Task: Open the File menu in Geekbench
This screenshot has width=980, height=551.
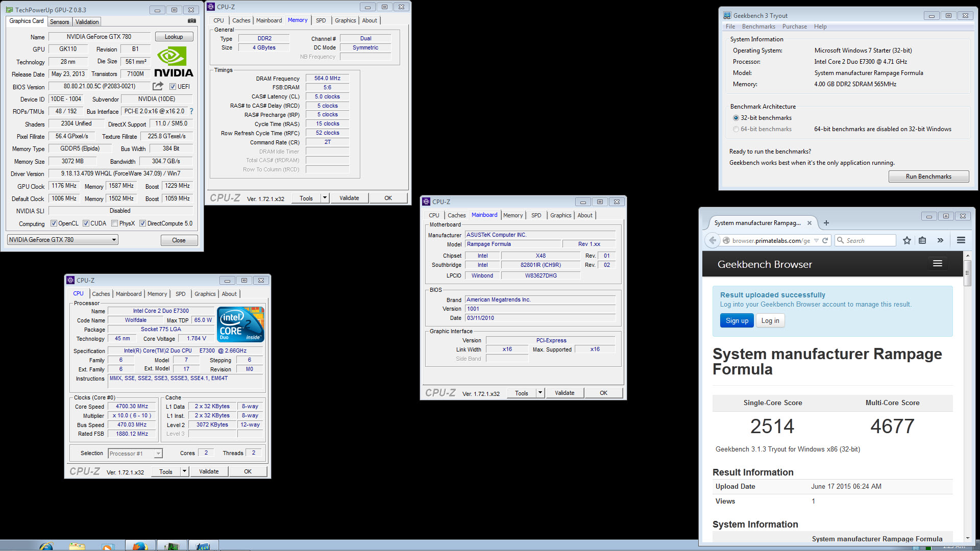Action: click(x=730, y=27)
